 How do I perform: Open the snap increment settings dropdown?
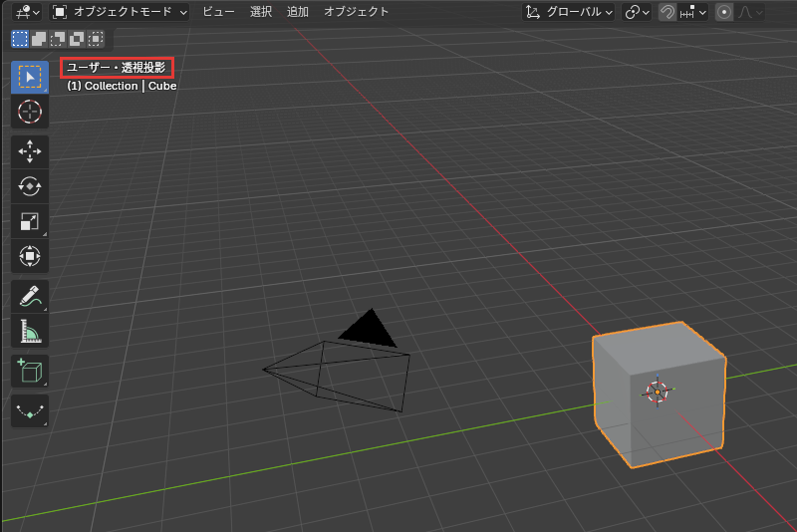pos(692,12)
